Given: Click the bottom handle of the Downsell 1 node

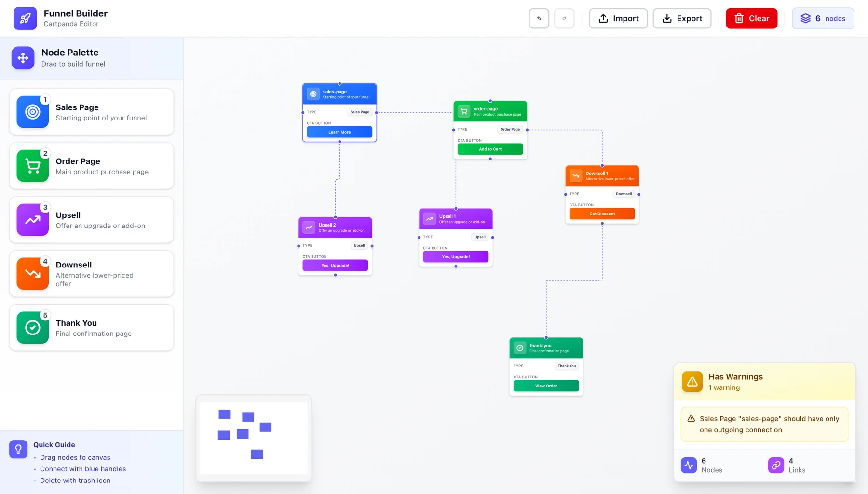Looking at the screenshot, I should [602, 224].
